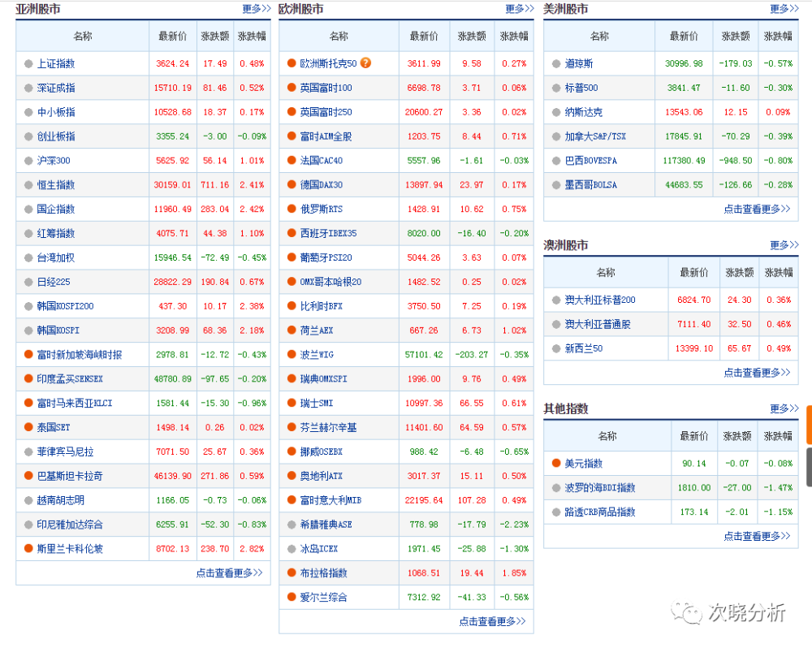The image size is (812, 648).
Task: Open the 澳大利亚普通股 index link
Action: [598, 324]
